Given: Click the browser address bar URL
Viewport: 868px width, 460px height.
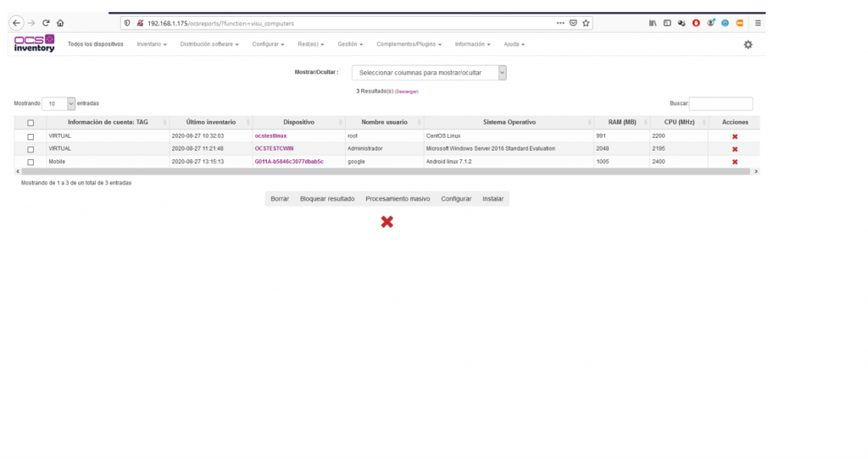Looking at the screenshot, I should (x=220, y=23).
